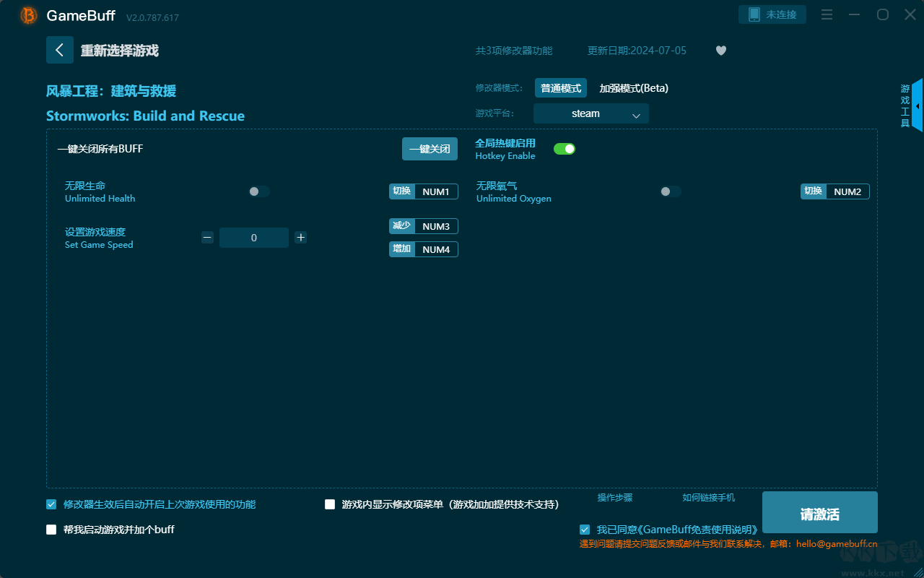Uncheck 修改器生效后自动开启上次游戏使用的功能 checkbox
Viewport: 924px width, 578px height.
51,504
